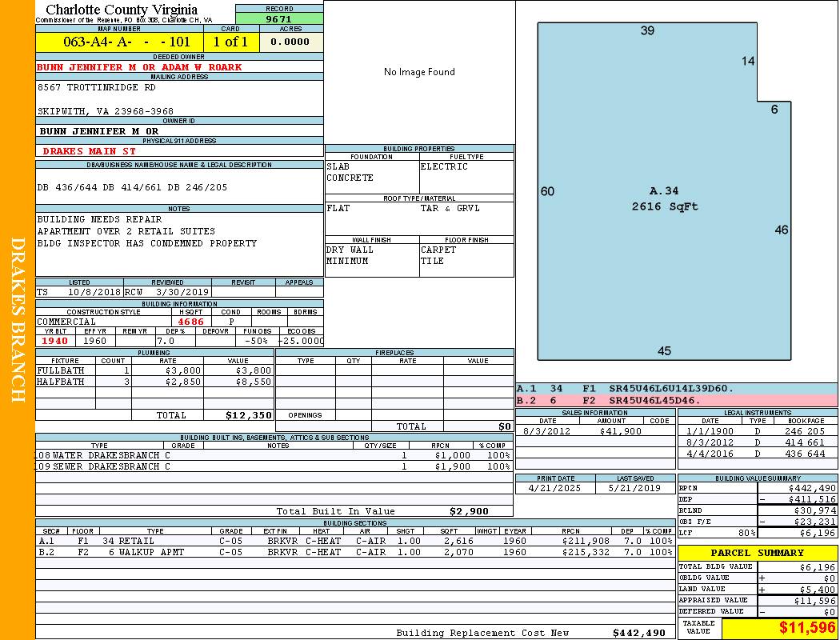840x640 pixels.
Task: Select the HALFBATH plumbing fixture row
Action: (x=154, y=382)
